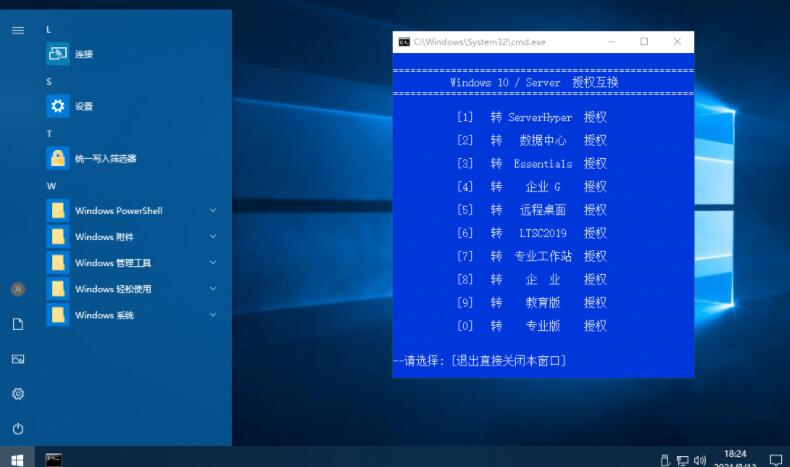790x467 pixels.
Task: Click the cmd.exe window title text
Action: point(480,42)
